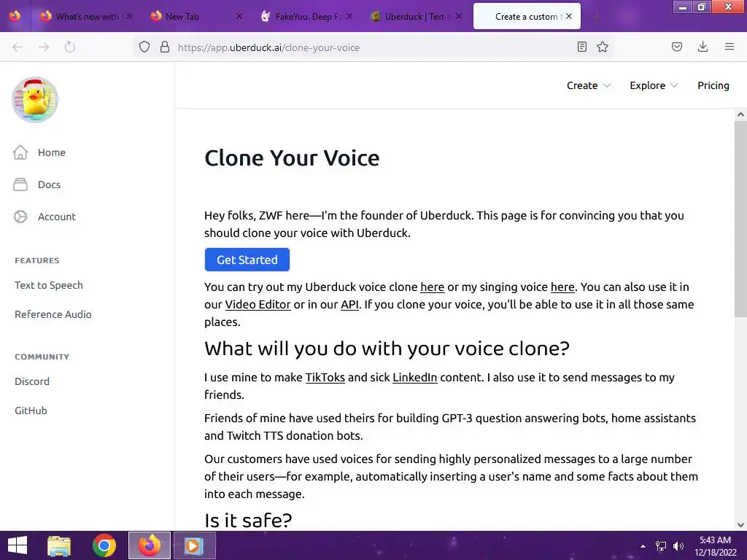
Task: Bookmark this page with the star icon
Action: [x=603, y=47]
